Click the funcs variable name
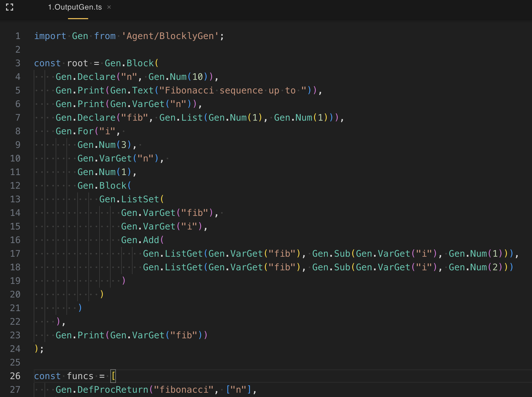Viewport: 532px width, 397px height. (80, 376)
